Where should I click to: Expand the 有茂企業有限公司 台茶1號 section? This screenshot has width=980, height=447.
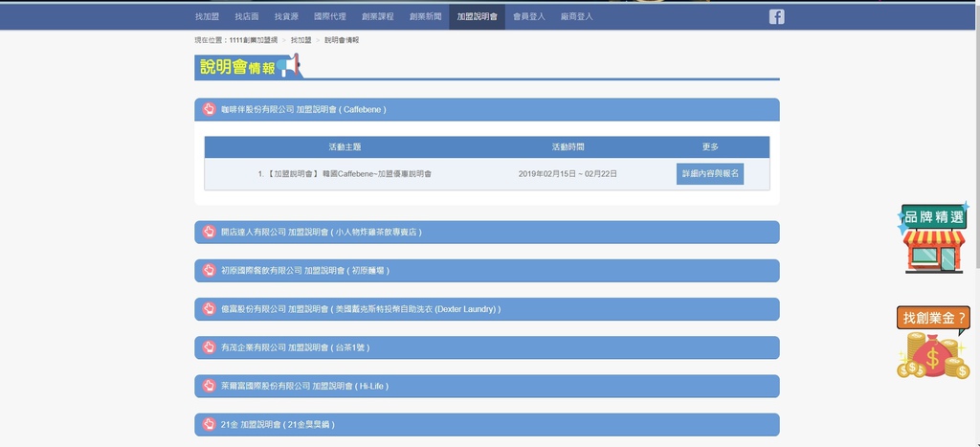(x=487, y=347)
